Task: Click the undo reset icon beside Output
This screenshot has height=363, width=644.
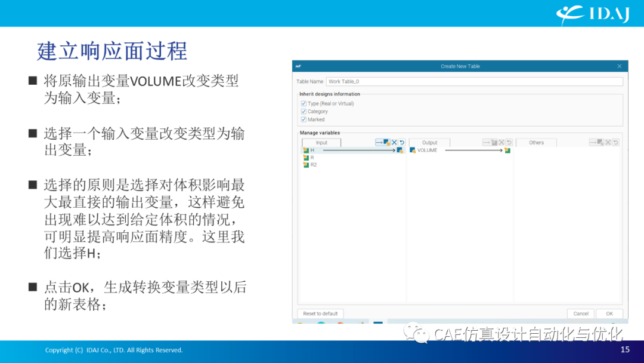Action: [x=509, y=142]
